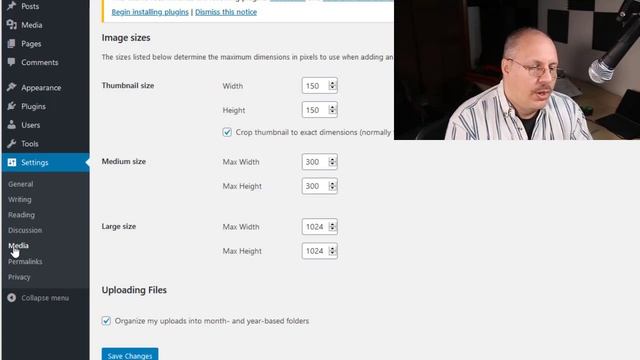
Task: Click the Settings sliders icon
Action: tap(11, 162)
